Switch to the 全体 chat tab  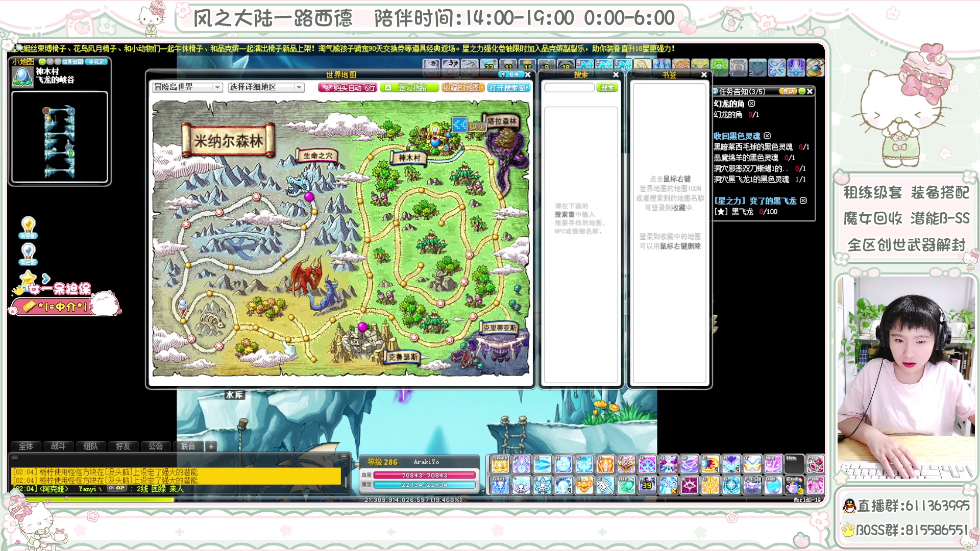26,446
